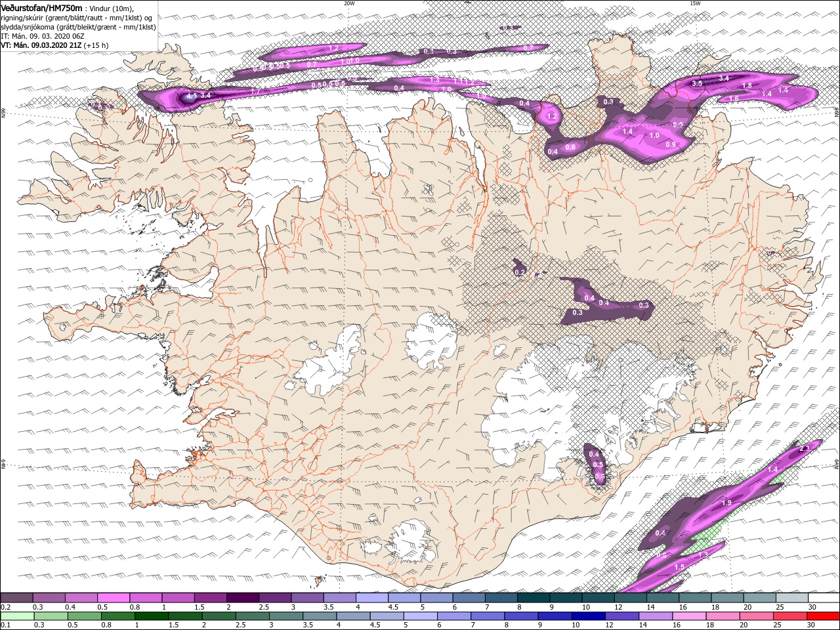Click the 'slydda/snjókoma' legend description line
This screenshot has height=630, width=840.
(79, 27)
